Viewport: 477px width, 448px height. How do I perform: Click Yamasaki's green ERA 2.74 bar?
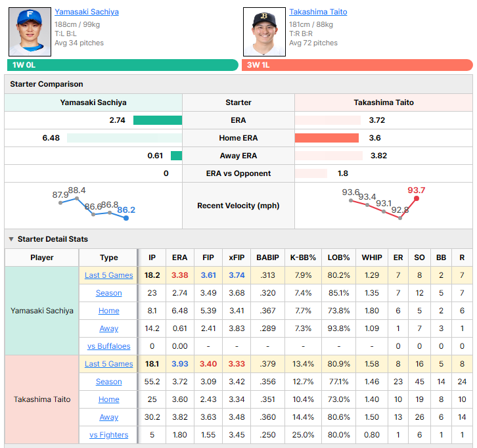click(158, 120)
